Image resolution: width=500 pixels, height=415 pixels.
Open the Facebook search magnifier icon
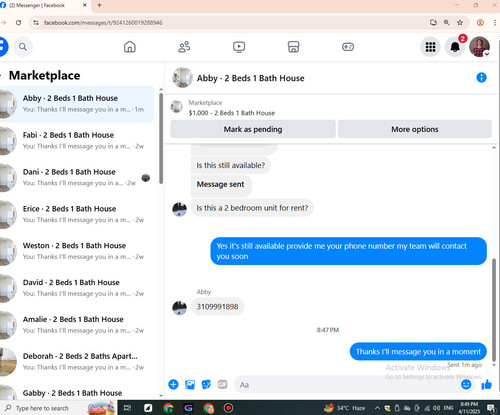pyautogui.click(x=23, y=47)
